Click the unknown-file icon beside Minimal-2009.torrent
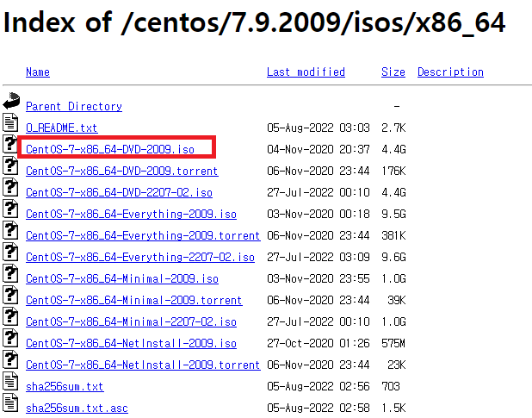Image resolution: width=532 pixels, height=418 pixels. click(10, 295)
